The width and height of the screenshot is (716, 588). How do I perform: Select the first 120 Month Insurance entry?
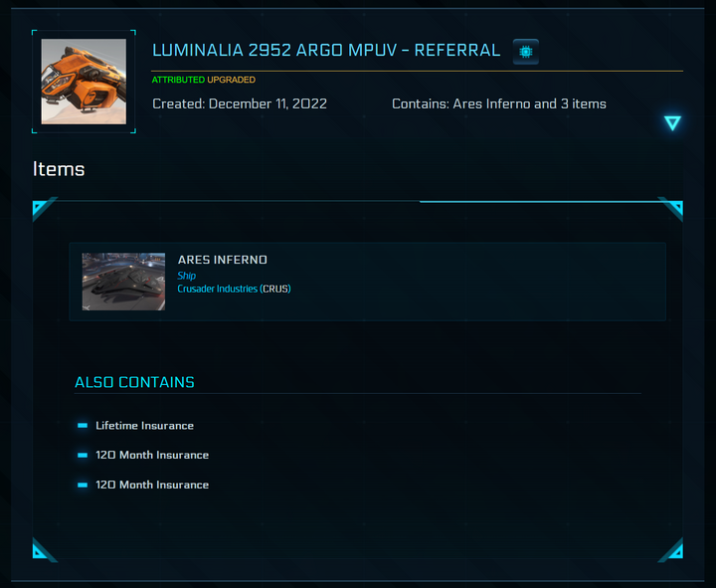point(152,455)
